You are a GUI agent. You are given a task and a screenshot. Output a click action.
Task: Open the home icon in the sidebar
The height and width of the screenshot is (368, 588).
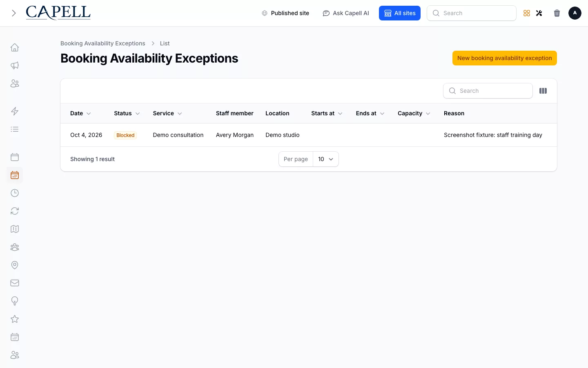15,47
